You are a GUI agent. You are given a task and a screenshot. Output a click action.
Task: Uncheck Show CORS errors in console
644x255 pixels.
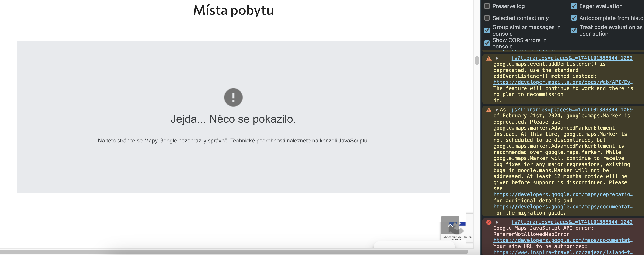point(487,43)
